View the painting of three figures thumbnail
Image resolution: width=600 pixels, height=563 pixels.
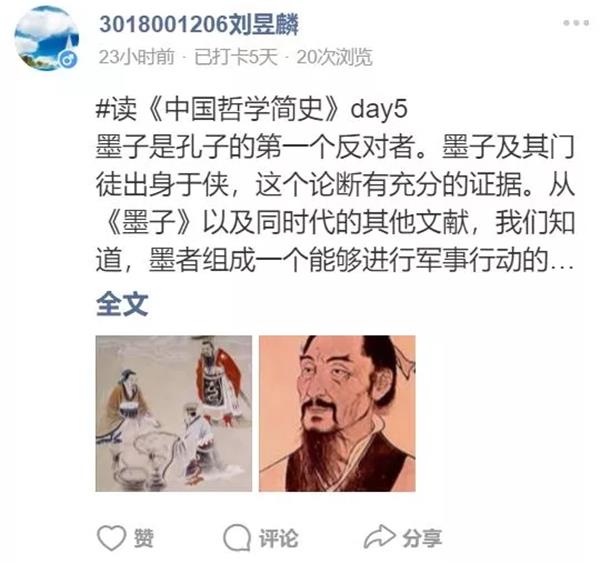[174, 413]
